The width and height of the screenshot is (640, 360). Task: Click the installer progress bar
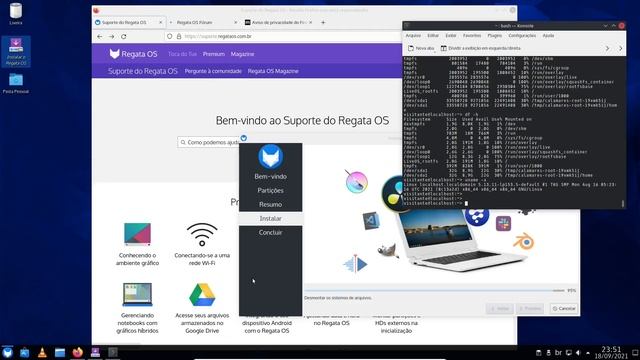(x=434, y=290)
